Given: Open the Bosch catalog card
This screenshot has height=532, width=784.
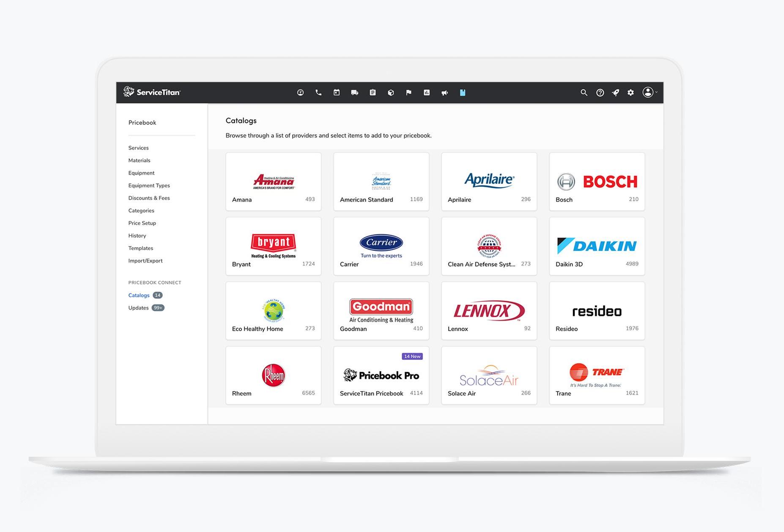Looking at the screenshot, I should (596, 182).
